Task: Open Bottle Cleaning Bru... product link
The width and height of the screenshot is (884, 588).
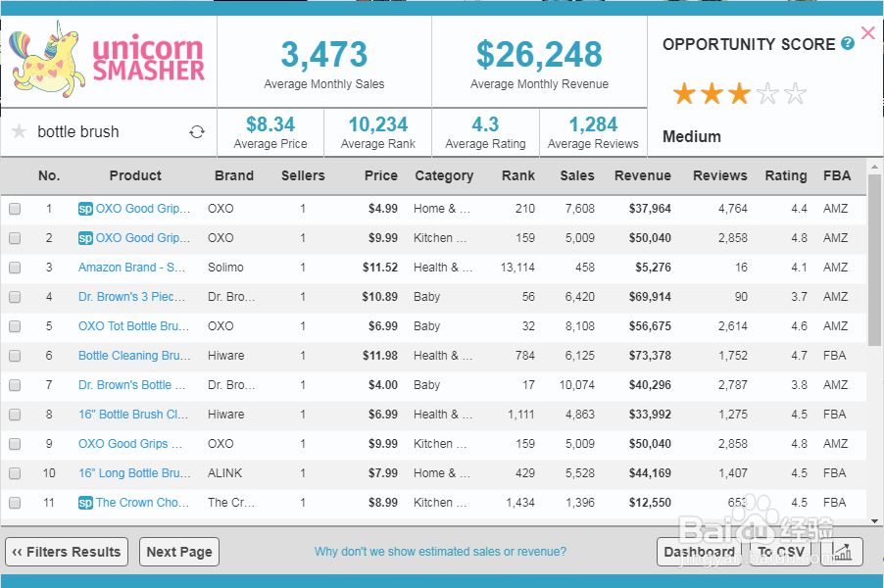Action: 134,356
